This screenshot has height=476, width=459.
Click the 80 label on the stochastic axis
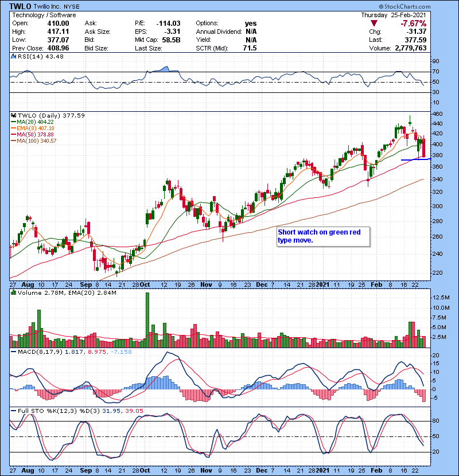pyautogui.click(x=435, y=421)
